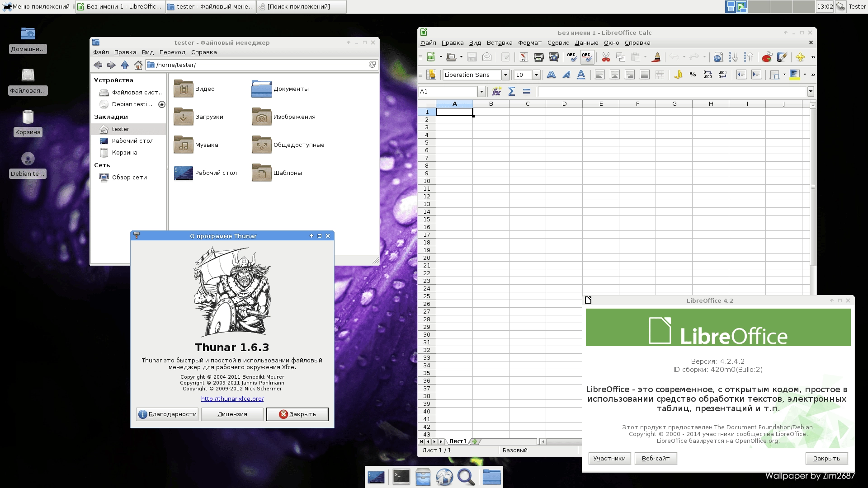The width and height of the screenshot is (868, 488).
Task: Open Page Preview in Calc toolbar
Action: [x=553, y=57]
